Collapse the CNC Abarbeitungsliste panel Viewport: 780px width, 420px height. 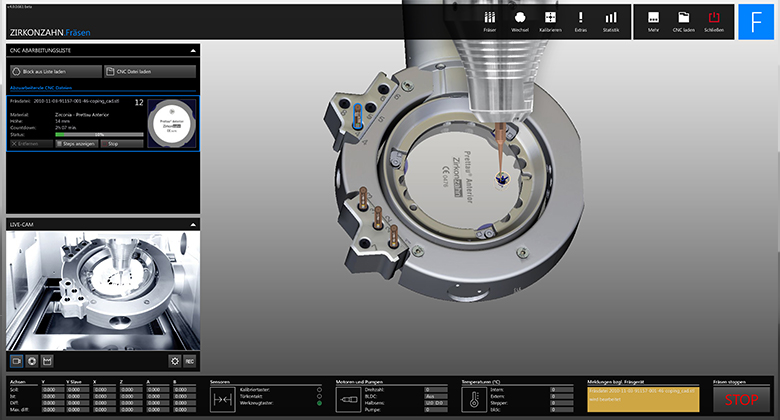point(192,49)
